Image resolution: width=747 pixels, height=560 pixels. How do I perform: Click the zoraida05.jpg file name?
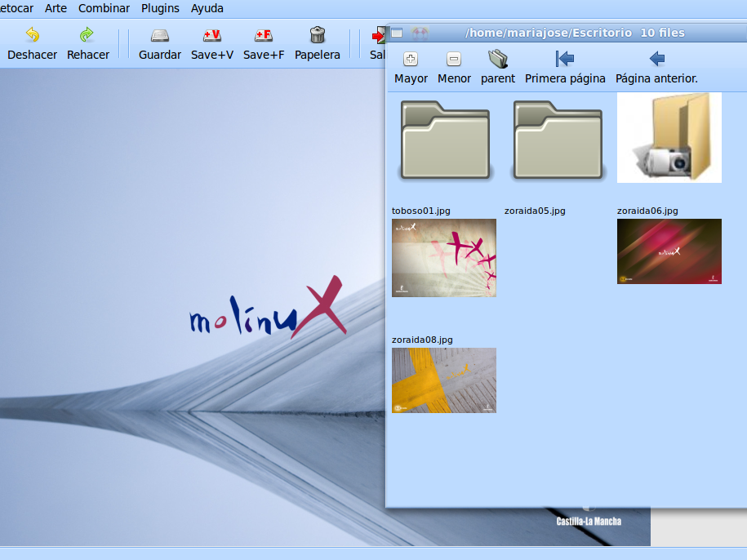pyautogui.click(x=535, y=211)
